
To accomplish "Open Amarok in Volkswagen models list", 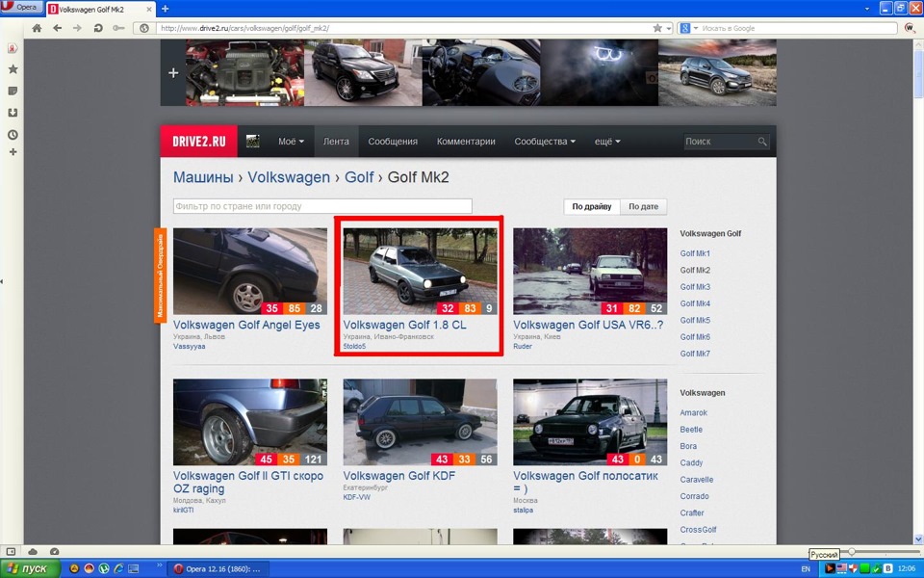I will click(694, 413).
